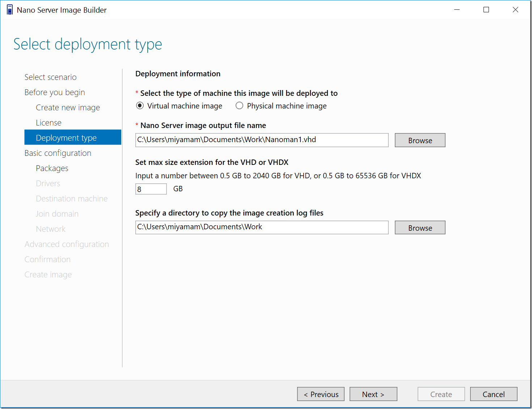Select Virtual machine image radio button
Image resolution: width=532 pixels, height=409 pixels.
[140, 106]
